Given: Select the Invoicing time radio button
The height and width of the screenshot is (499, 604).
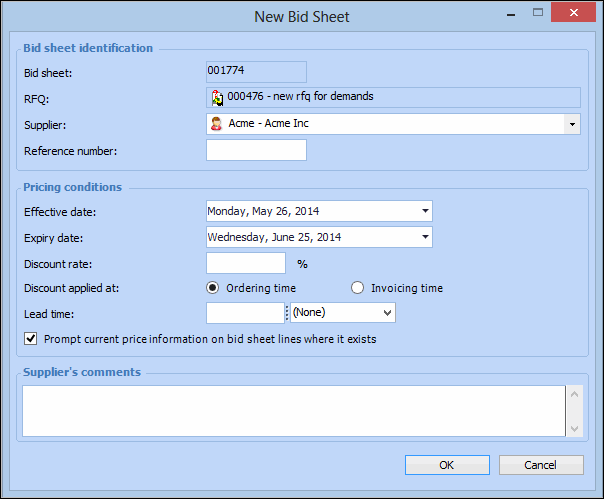Looking at the screenshot, I should [358, 288].
